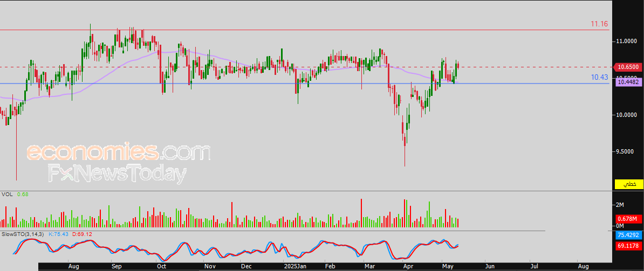Click the 11.16 resistance level label

pyautogui.click(x=599, y=24)
